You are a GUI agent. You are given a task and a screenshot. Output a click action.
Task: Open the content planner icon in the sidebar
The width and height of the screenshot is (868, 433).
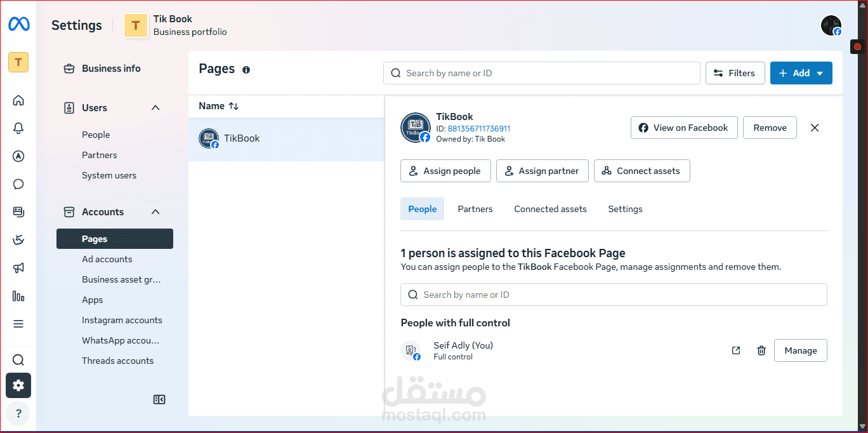18,212
